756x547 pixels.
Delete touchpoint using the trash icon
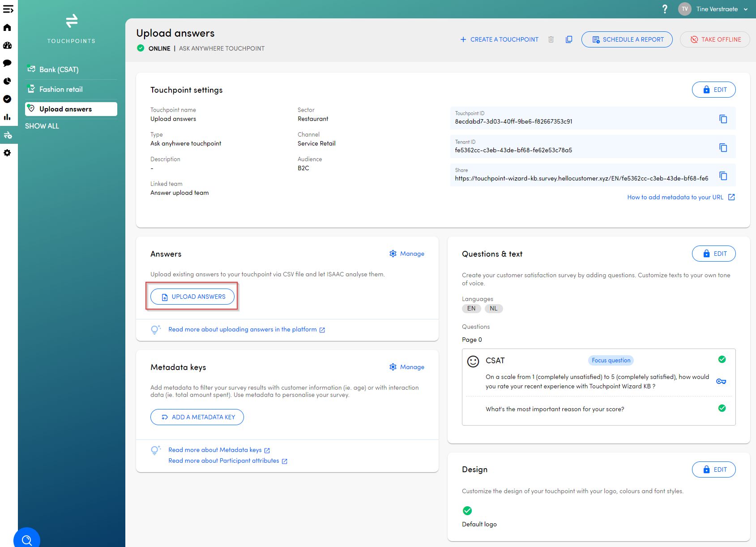click(551, 39)
